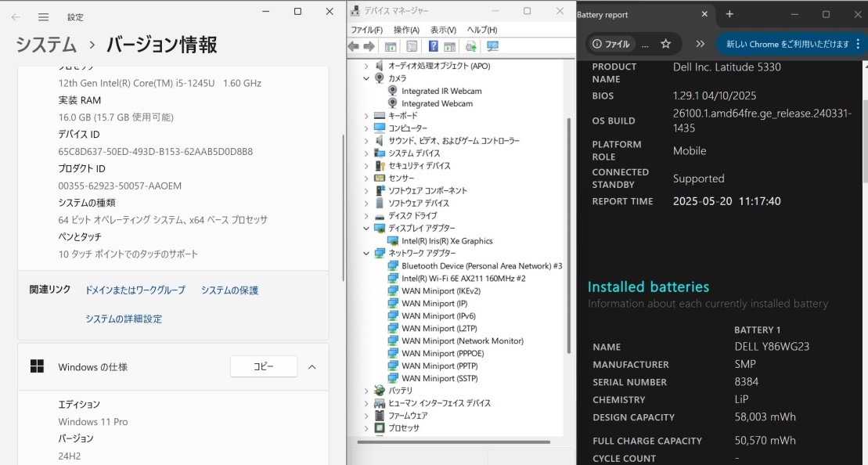Click the blue Help question mark icon
The image size is (868, 465).
(434, 46)
